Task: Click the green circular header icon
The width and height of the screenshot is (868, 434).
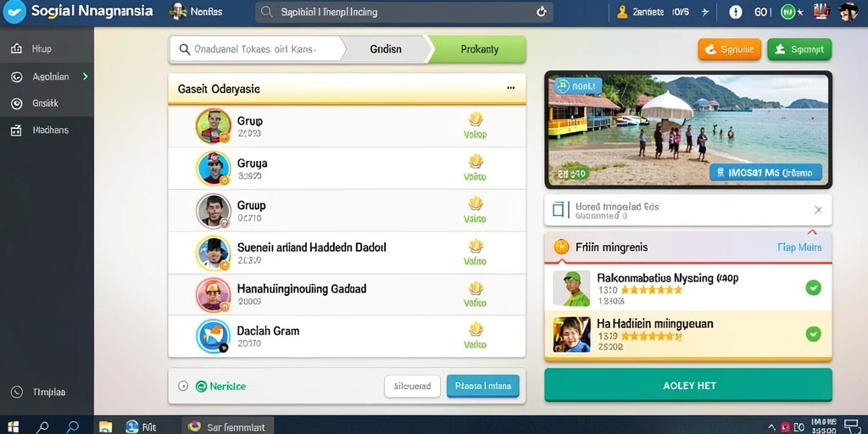Action: click(787, 12)
